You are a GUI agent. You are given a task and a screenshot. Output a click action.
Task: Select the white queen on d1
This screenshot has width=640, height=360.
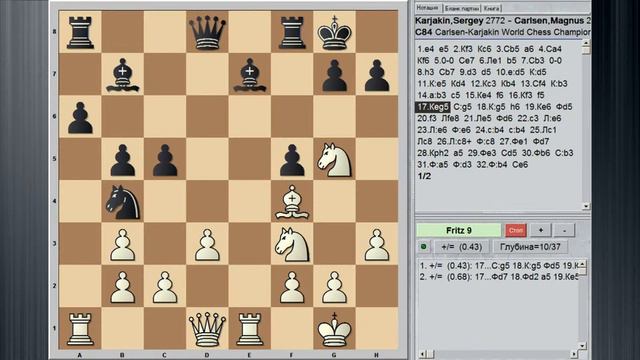pos(207,329)
